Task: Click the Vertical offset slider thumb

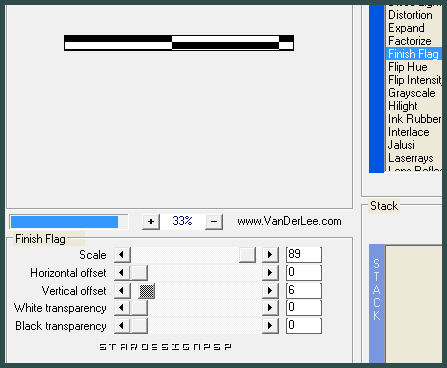Action: pyautogui.click(x=147, y=291)
